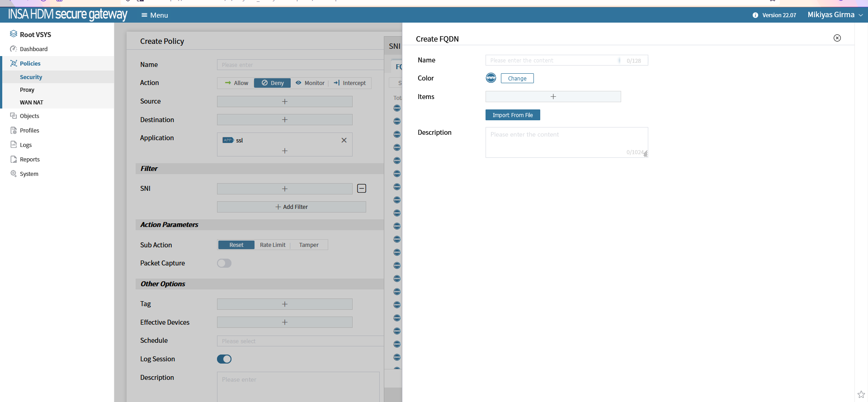This screenshot has height=402, width=868.
Task: Open the Menu in top bar
Action: (155, 15)
